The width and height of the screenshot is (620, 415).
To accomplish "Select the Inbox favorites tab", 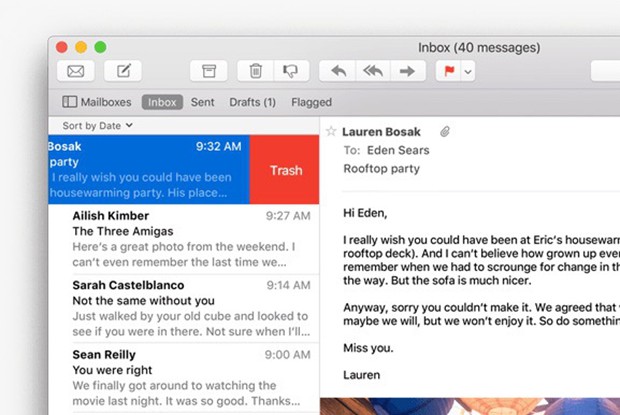I will click(x=162, y=102).
